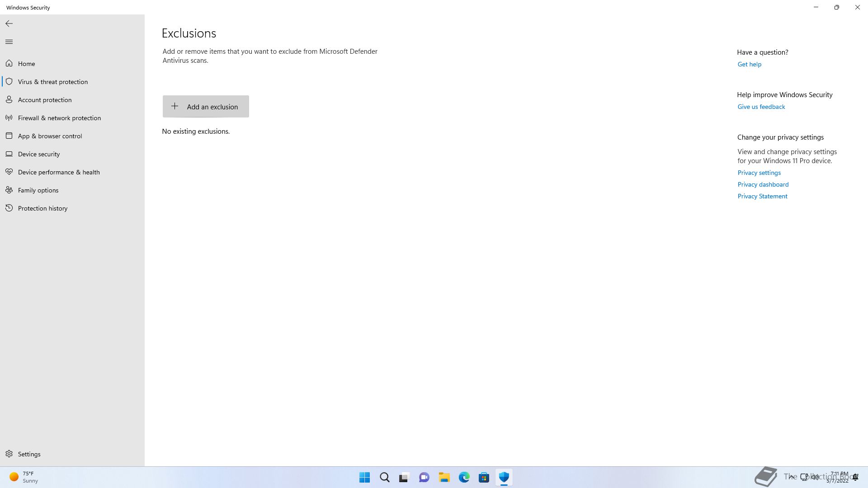This screenshot has height=488, width=868.
Task: Click the App & browser control window icon
Action: pos(9,136)
